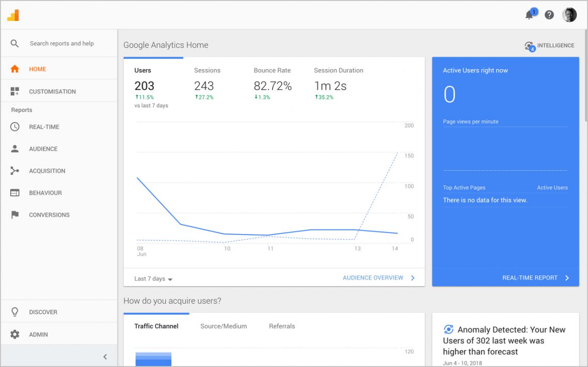Image resolution: width=588 pixels, height=367 pixels.
Task: Click the Discover lightbulb icon
Action: coord(15,312)
